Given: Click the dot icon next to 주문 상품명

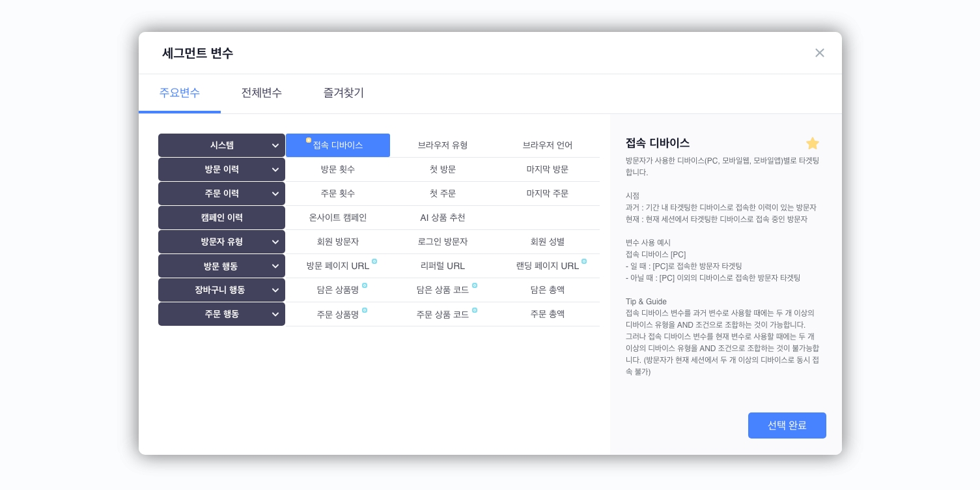Looking at the screenshot, I should pos(365,310).
